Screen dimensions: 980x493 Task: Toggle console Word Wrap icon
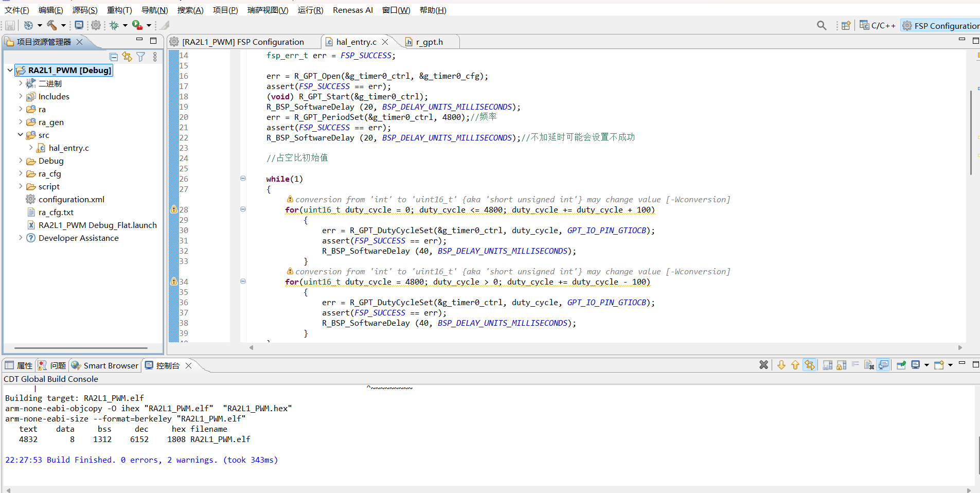[856, 365]
